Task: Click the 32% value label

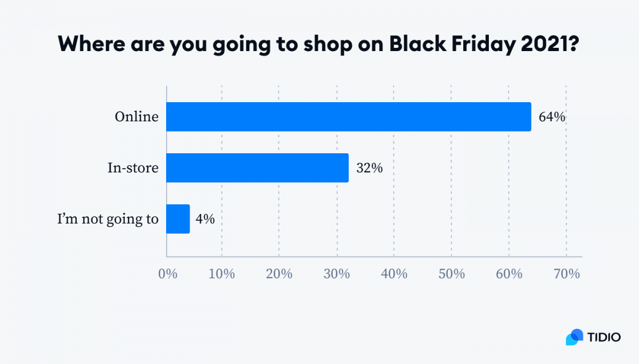Action: 369,168
